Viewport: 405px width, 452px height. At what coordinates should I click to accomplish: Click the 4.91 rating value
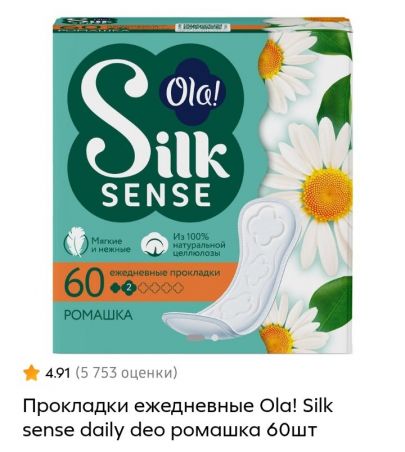(58, 373)
